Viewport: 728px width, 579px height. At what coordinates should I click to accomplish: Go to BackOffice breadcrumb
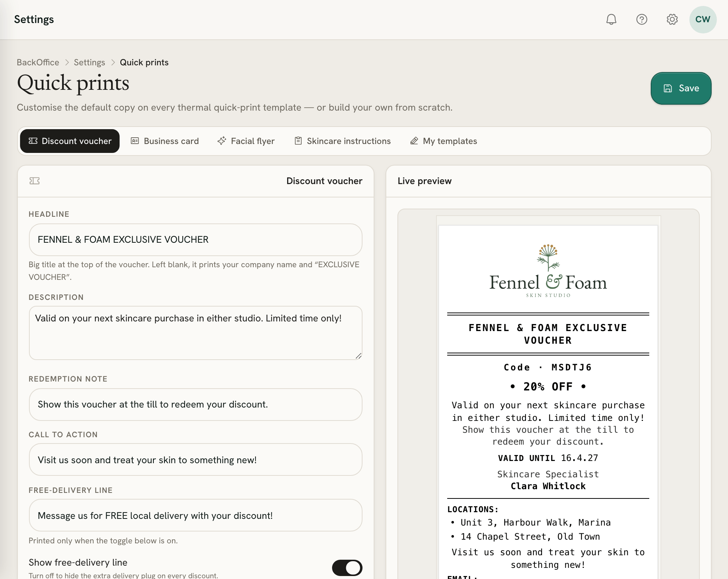tap(38, 62)
